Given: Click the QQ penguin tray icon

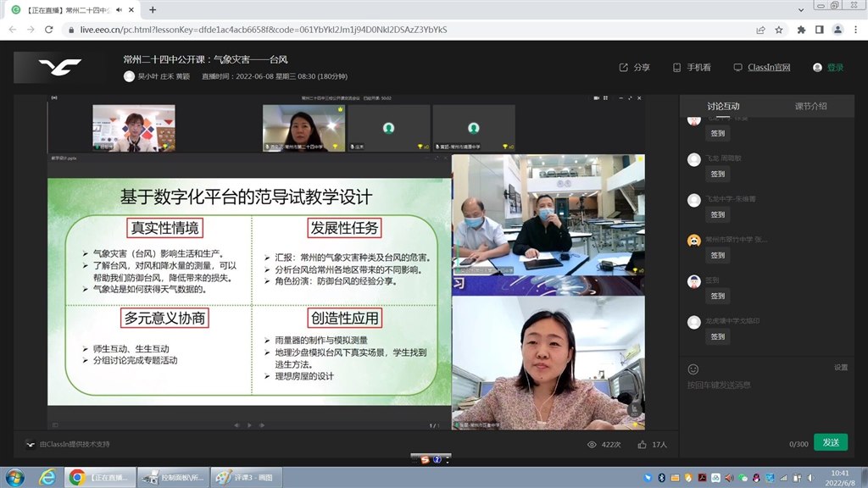Looking at the screenshot, I should (756, 478).
